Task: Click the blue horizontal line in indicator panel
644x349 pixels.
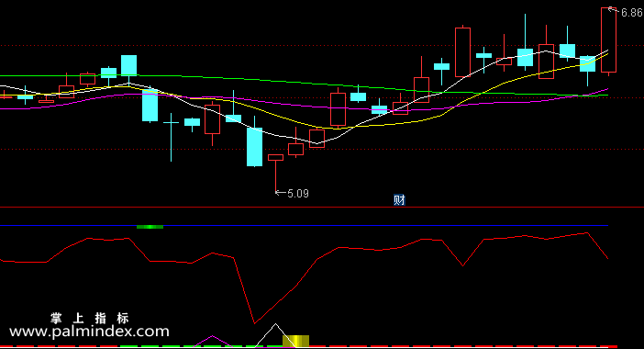Action: tap(304, 225)
